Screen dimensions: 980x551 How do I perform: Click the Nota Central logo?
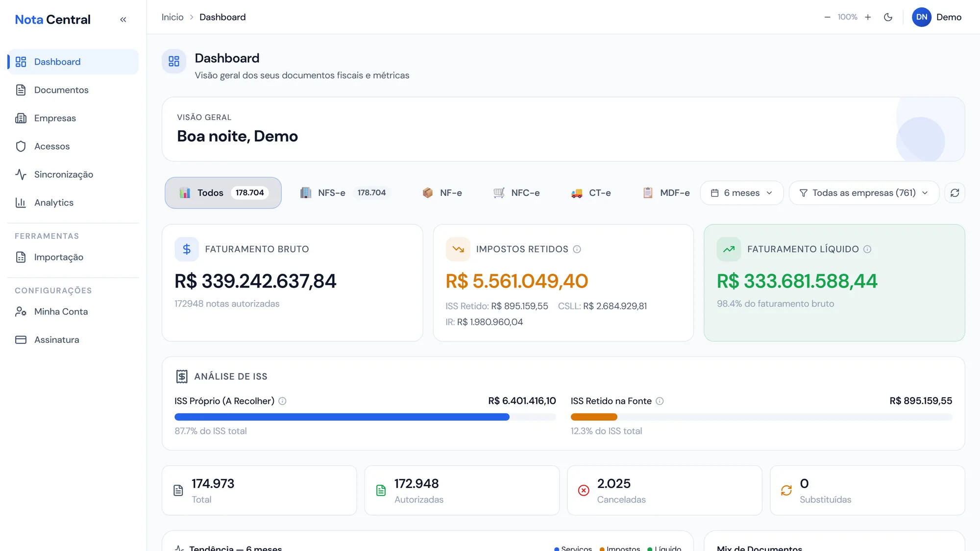tap(52, 20)
